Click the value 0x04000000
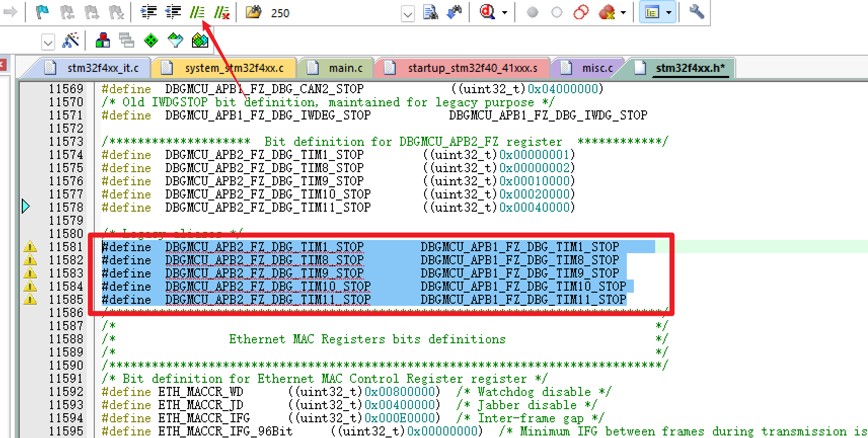Screen dimensions: 868x438 [563, 89]
